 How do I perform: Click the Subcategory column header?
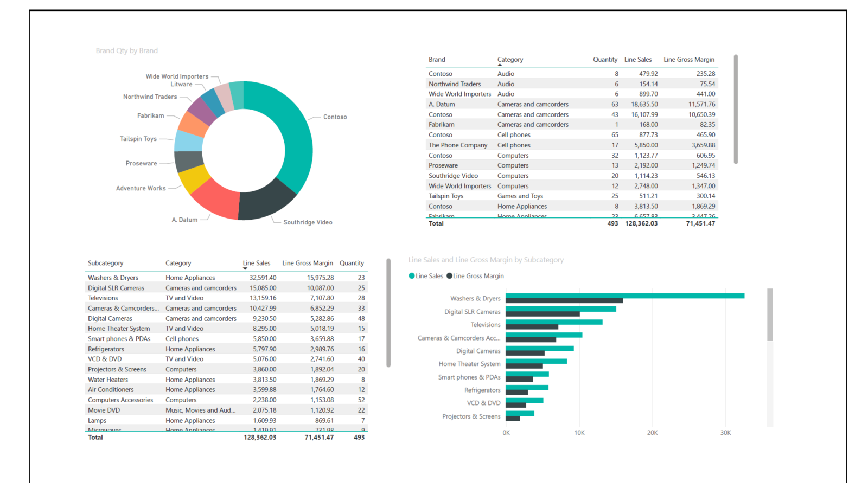pos(106,263)
